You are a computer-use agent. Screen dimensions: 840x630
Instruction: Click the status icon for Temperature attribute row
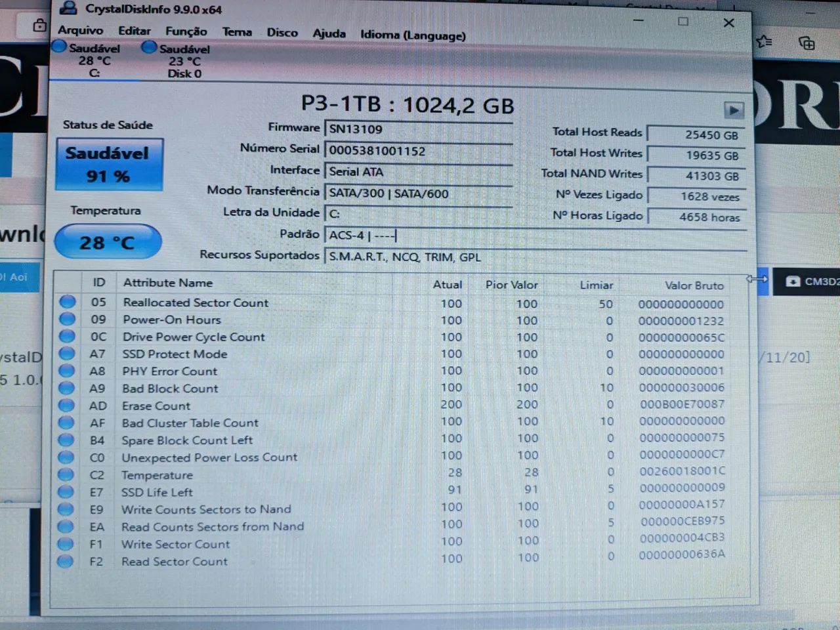point(66,474)
